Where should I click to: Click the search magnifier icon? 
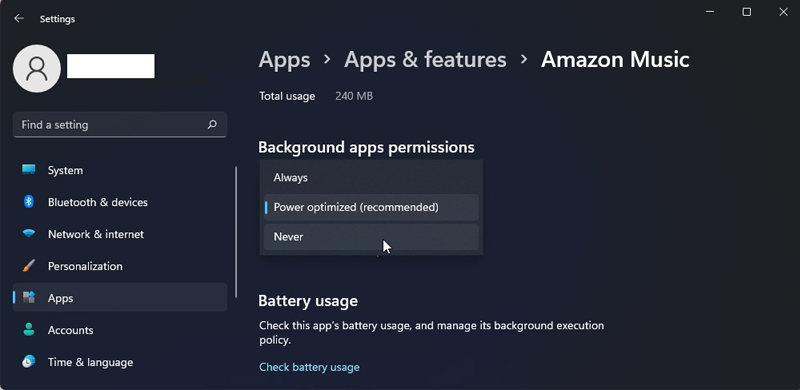click(x=212, y=125)
